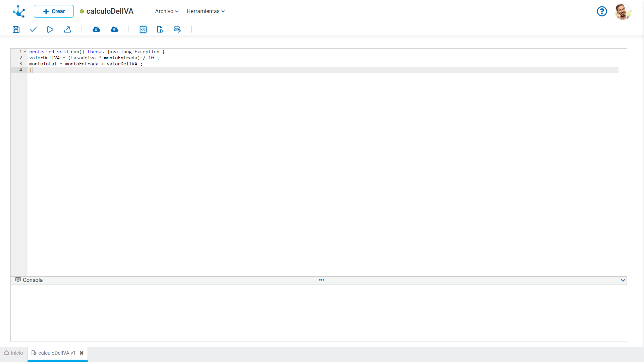This screenshot has height=362, width=644.
Task: Click the Import/download icon
Action: point(96,29)
